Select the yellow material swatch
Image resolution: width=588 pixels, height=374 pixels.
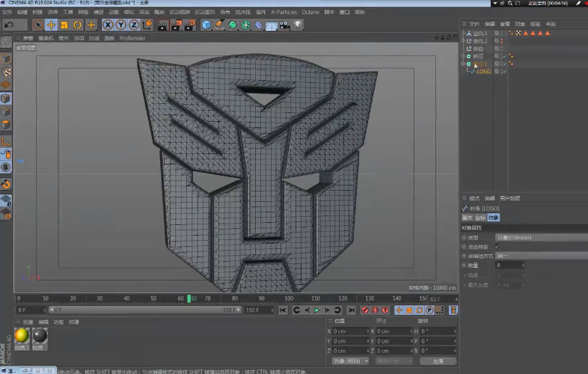(x=22, y=335)
